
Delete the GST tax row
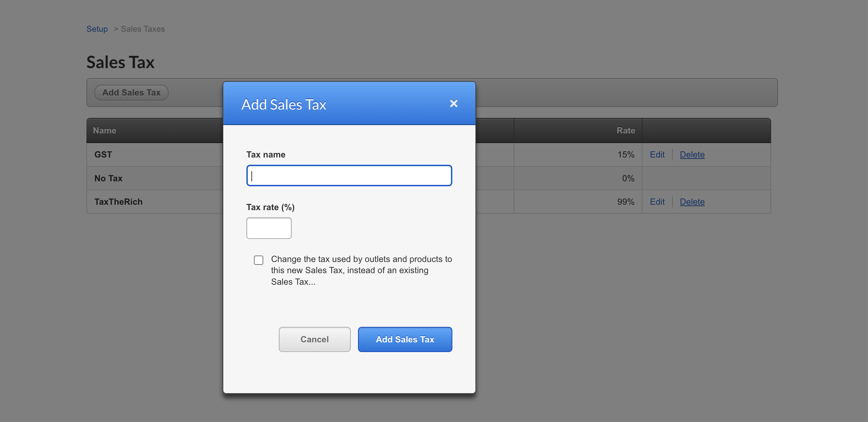pyautogui.click(x=692, y=155)
